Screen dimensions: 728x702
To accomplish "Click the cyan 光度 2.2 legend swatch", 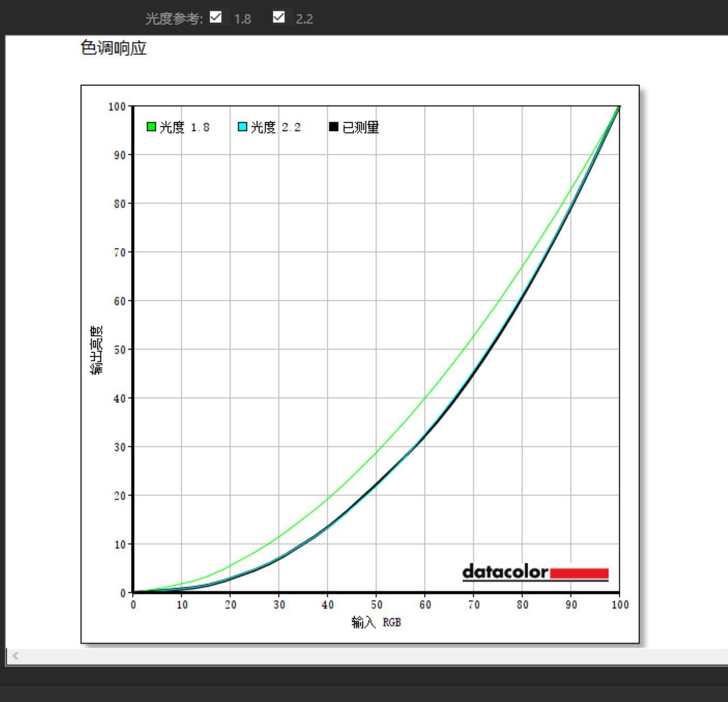I will pyautogui.click(x=242, y=127).
